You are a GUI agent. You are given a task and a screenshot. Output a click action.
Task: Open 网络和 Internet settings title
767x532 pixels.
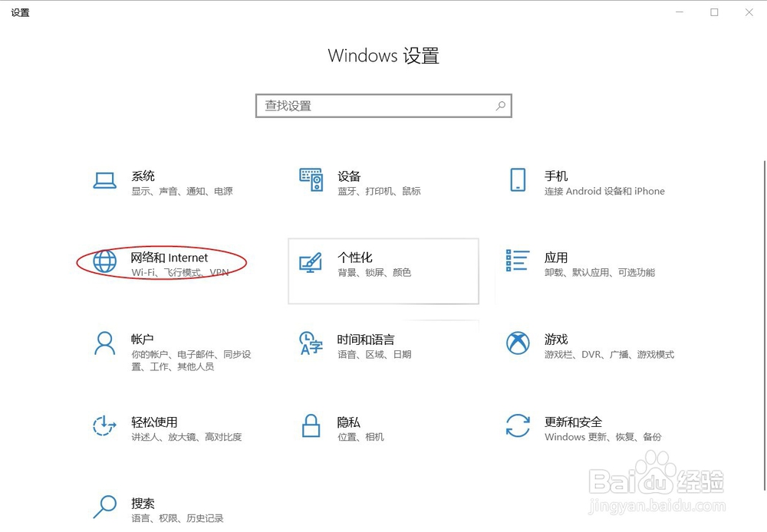[170, 258]
